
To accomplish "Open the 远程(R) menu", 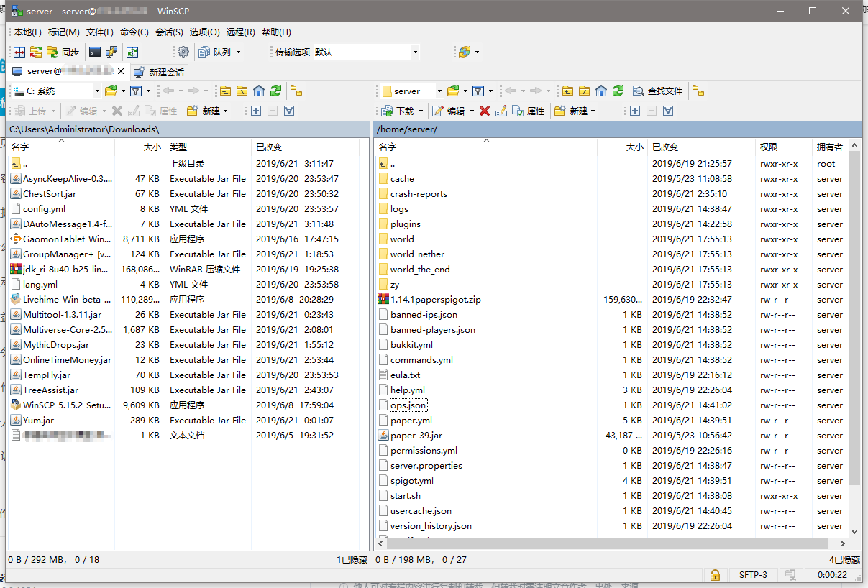I will [241, 32].
